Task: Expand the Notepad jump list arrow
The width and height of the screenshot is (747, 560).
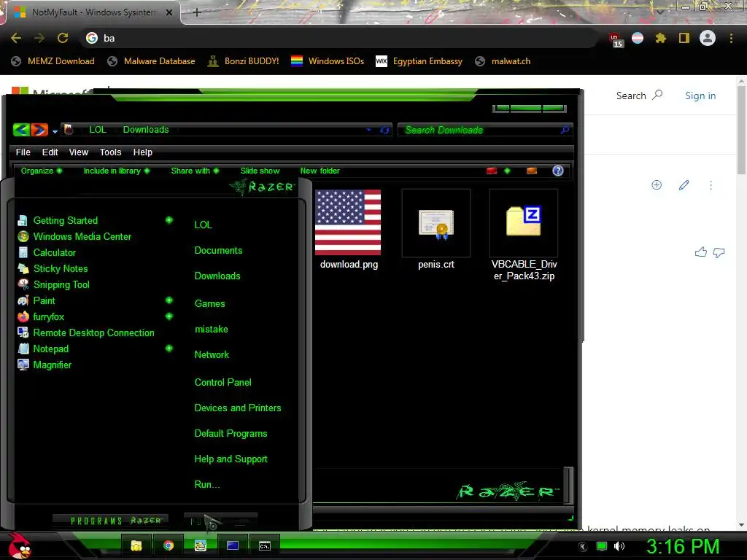Action: 169,349
